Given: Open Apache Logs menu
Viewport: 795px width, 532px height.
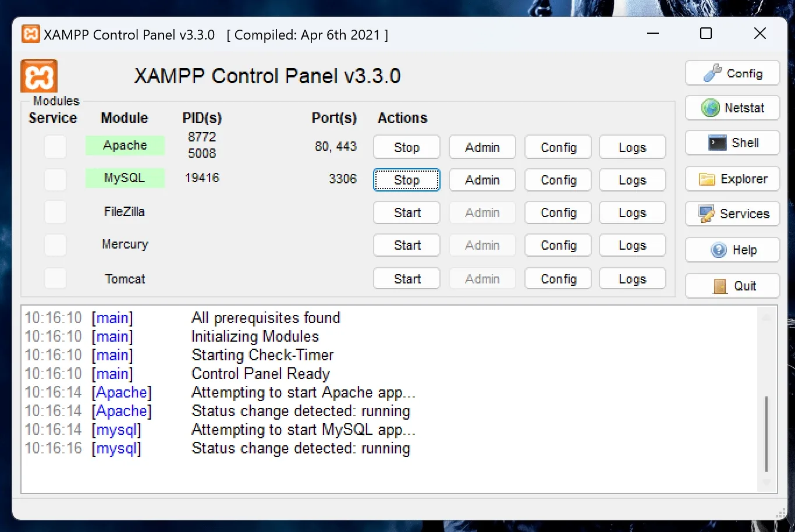Looking at the screenshot, I should coord(632,147).
